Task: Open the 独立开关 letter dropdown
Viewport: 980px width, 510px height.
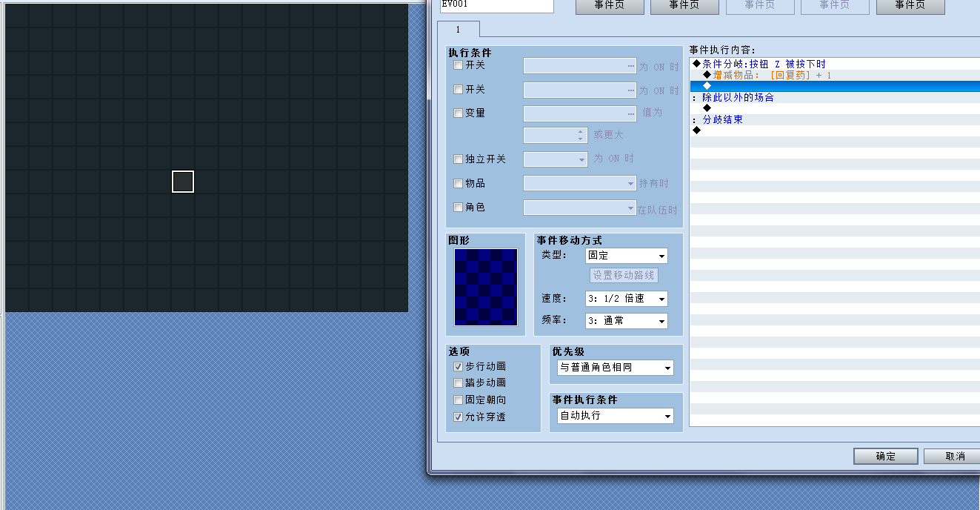Action: point(556,159)
